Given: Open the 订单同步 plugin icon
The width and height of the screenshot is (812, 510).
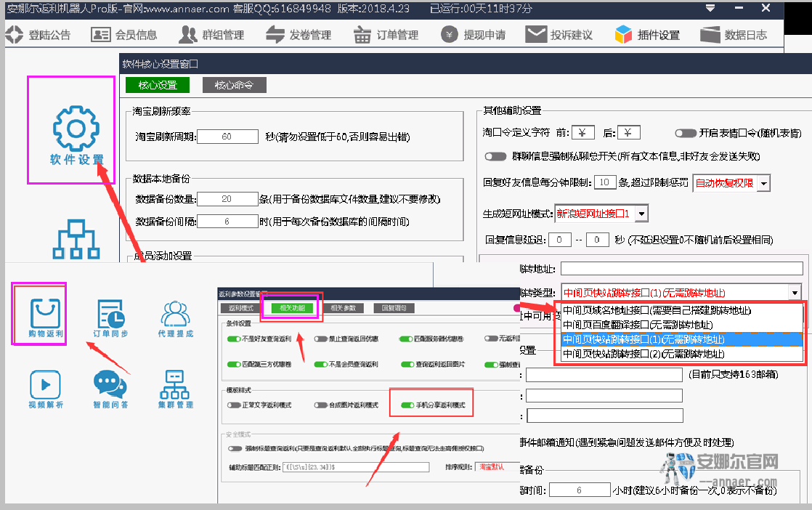Looking at the screenshot, I should click(110, 318).
